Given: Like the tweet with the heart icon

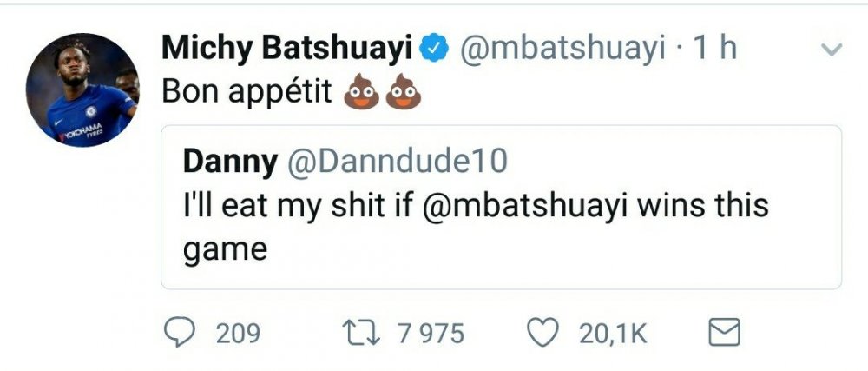Looking at the screenshot, I should click(542, 334).
